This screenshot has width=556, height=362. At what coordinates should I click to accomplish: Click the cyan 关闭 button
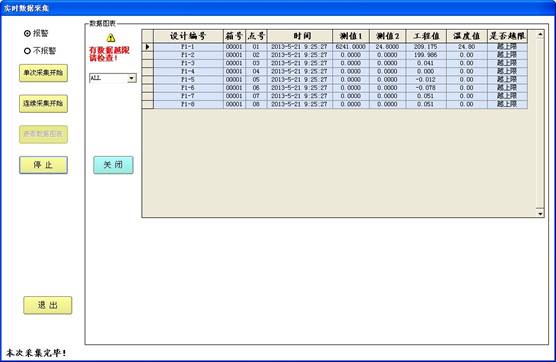click(x=113, y=165)
